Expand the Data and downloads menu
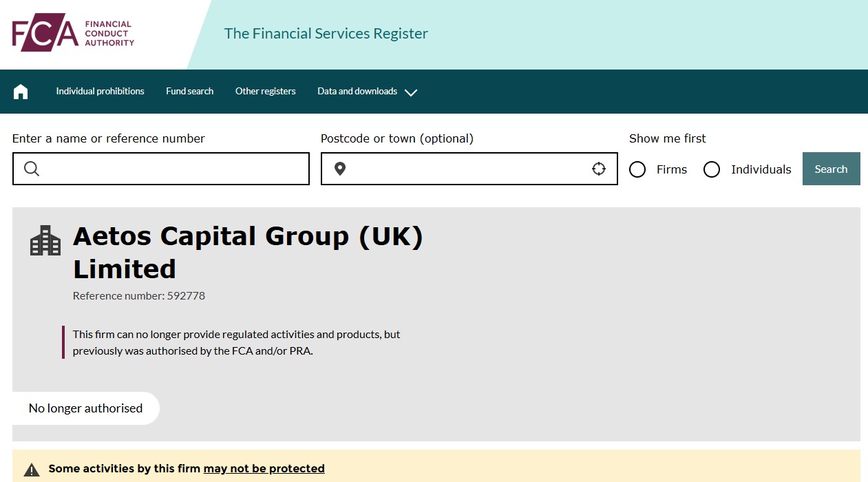 [357, 92]
